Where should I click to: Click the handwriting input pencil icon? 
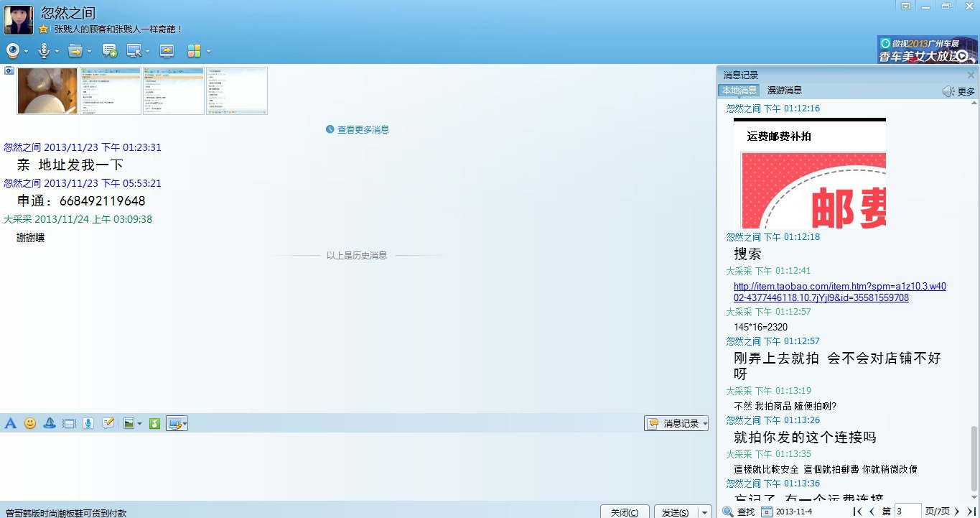[x=108, y=424]
